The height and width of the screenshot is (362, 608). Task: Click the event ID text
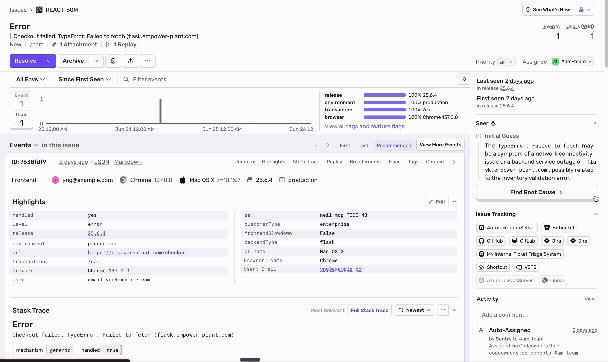coord(29,162)
